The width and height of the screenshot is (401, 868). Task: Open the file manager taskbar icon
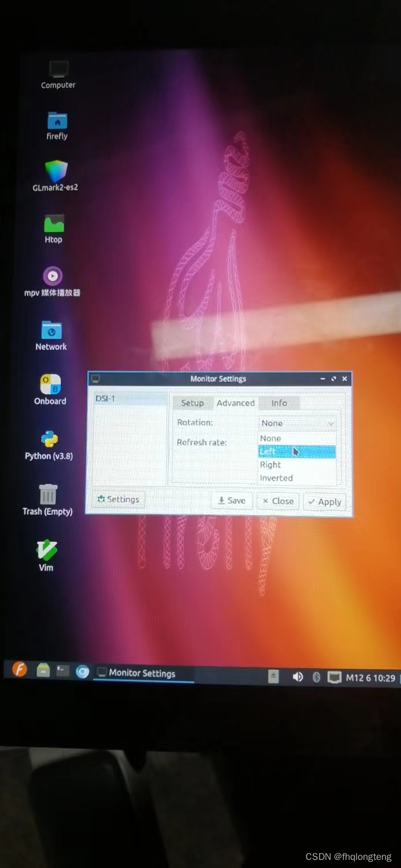coord(43,670)
